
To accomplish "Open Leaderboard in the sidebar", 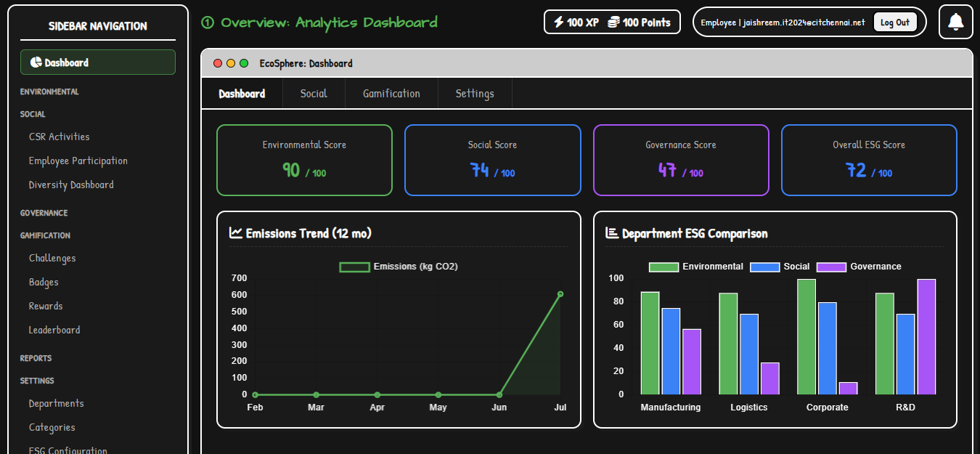I will click(x=54, y=330).
